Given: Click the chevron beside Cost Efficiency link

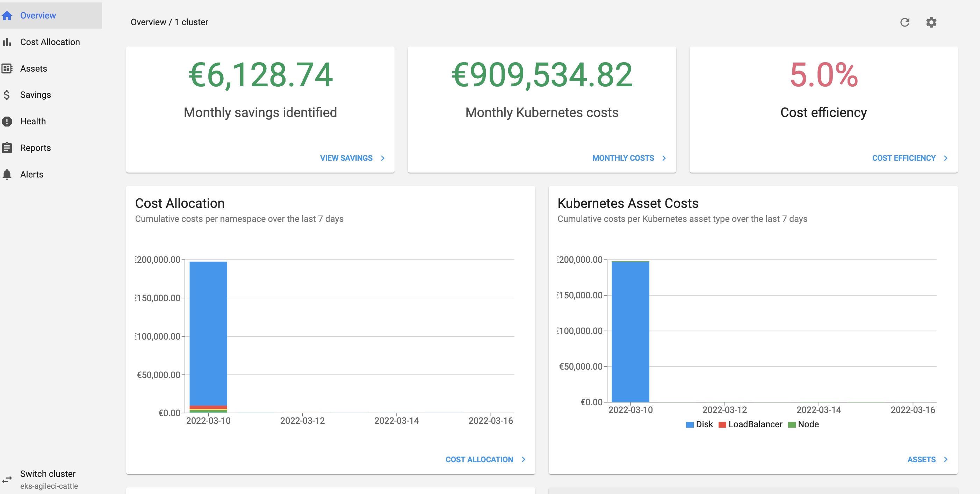Looking at the screenshot, I should coord(946,158).
